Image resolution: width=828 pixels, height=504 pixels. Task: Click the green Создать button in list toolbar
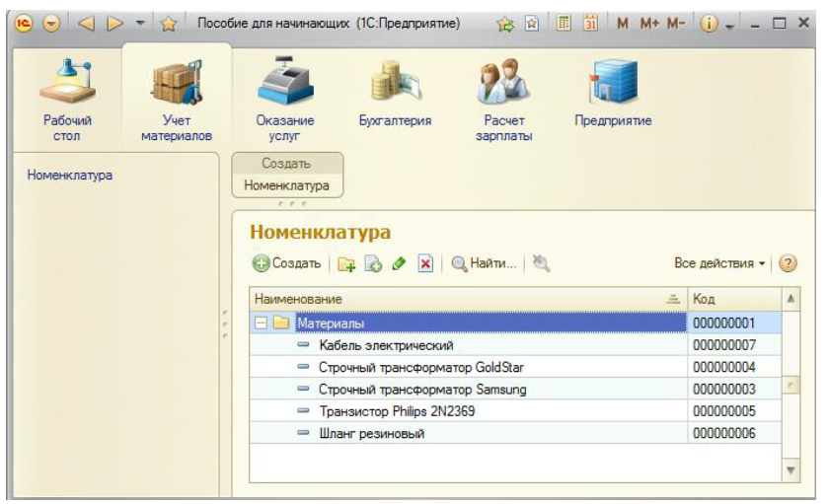tap(287, 263)
